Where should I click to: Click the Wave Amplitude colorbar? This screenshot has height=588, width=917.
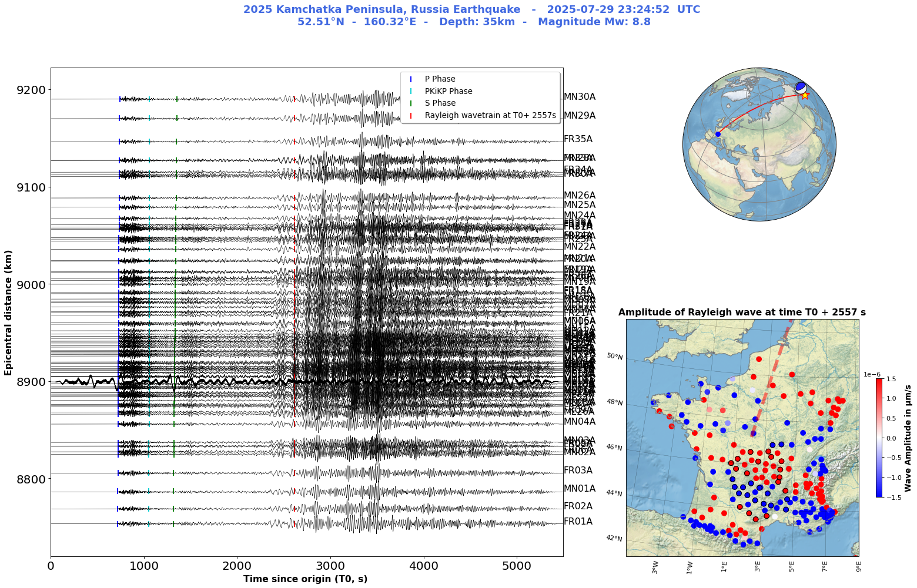click(x=879, y=438)
